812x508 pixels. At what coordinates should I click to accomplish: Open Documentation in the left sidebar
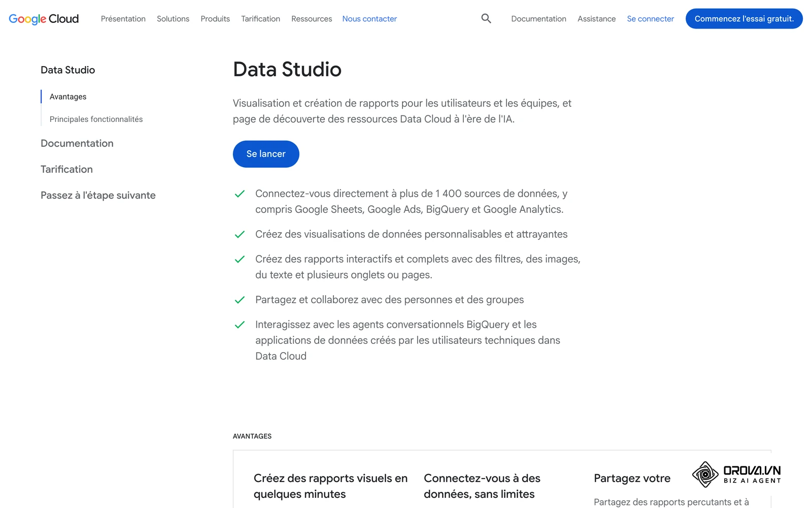click(x=77, y=143)
